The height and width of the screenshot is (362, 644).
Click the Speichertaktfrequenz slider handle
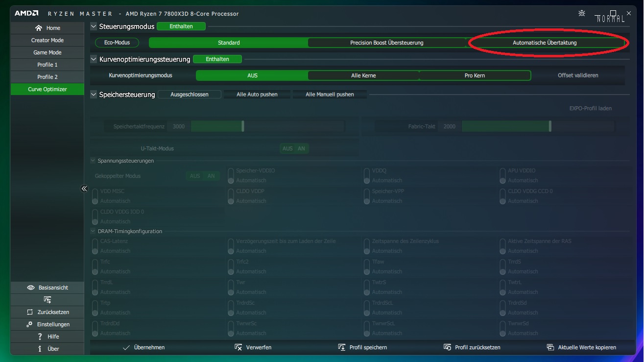coord(243,126)
